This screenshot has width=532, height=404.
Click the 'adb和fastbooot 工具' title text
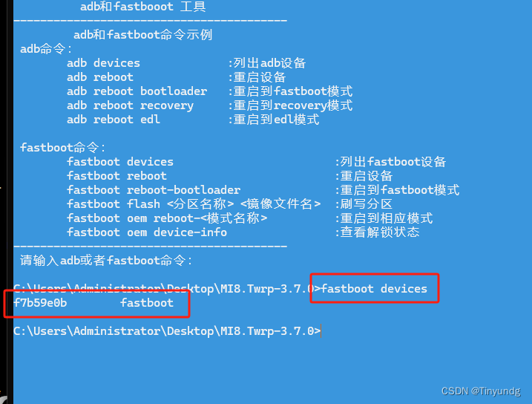(142, 7)
